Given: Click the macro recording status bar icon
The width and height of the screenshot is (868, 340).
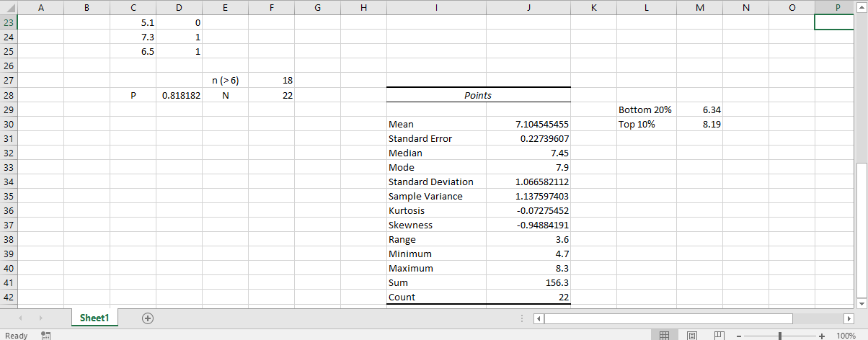Looking at the screenshot, I should point(46,335).
